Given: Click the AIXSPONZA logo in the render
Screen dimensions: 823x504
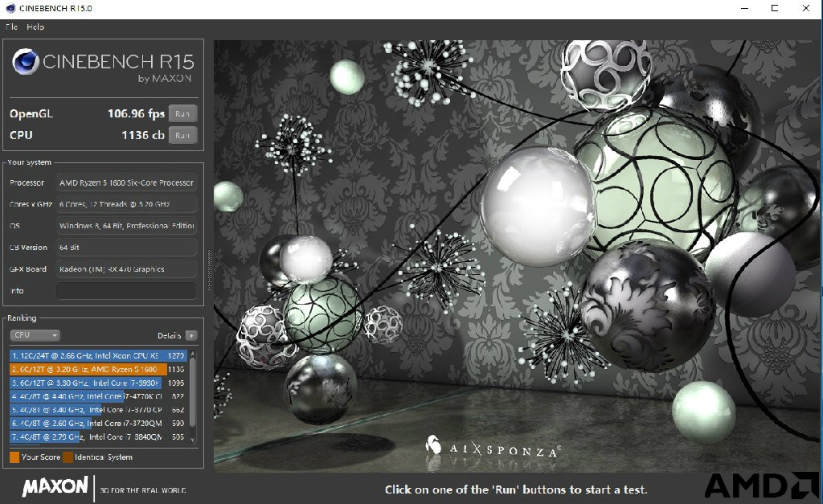Looking at the screenshot, I should (493, 448).
